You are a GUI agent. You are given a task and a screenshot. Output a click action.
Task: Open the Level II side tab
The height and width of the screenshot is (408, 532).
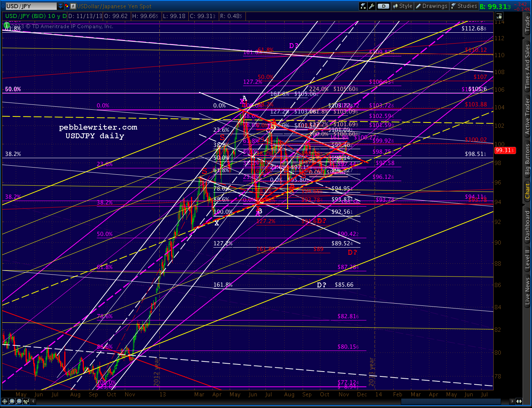tap(527, 259)
